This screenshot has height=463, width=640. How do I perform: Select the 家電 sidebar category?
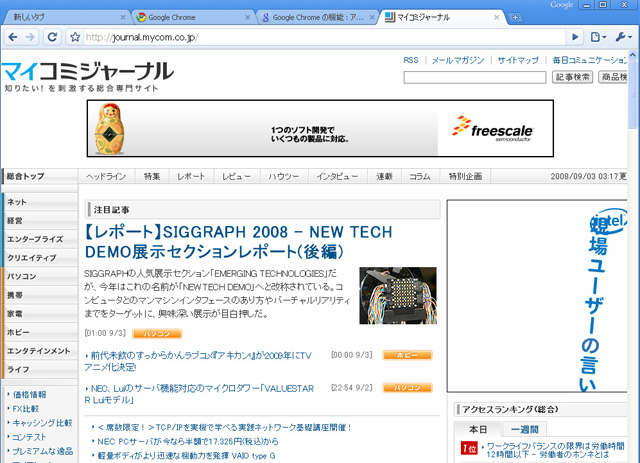pos(40,314)
